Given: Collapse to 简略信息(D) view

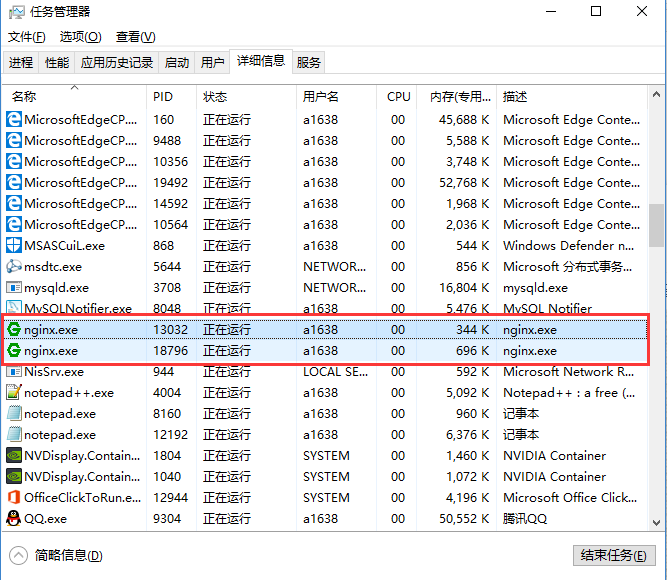Looking at the screenshot, I should (x=56, y=555).
